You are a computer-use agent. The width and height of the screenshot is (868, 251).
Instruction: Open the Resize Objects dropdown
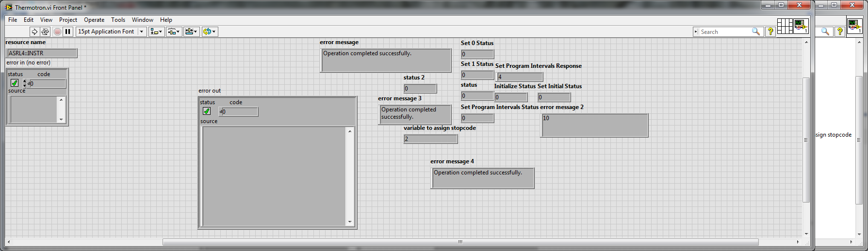click(191, 31)
